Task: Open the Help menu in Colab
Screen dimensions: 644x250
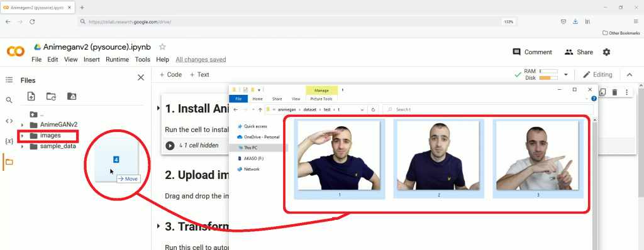Action: [163, 60]
